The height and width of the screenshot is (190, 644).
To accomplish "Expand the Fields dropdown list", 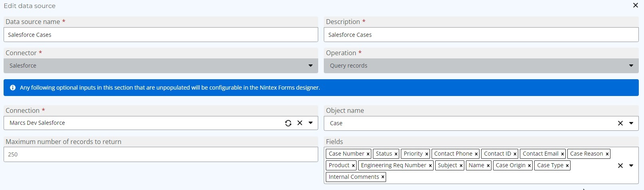I will [x=631, y=166].
